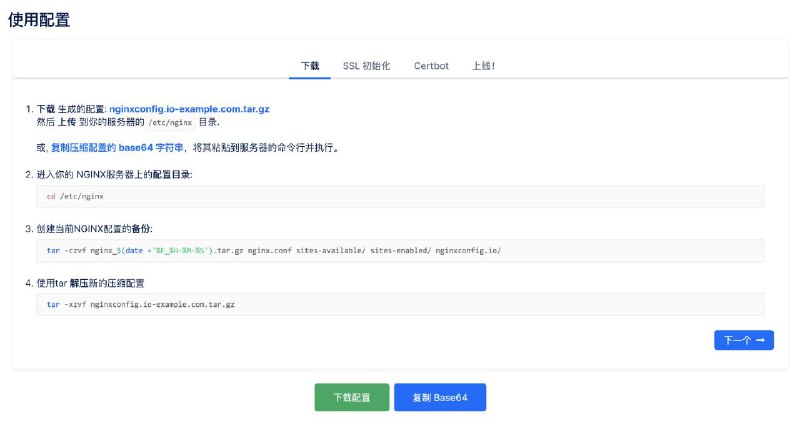This screenshot has height=431, width=800.
Task: Click step 2 text 进入你的 NGINX服务器上的配置目录
Action: (113, 174)
